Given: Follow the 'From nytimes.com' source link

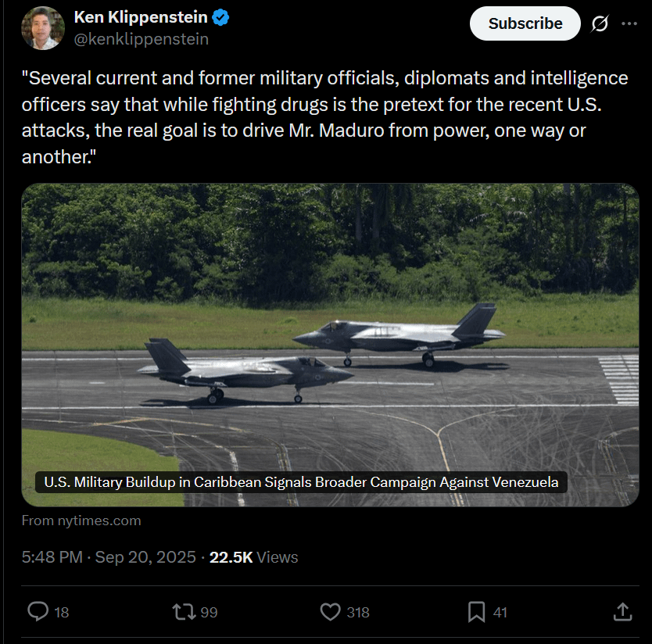Looking at the screenshot, I should pos(81,521).
